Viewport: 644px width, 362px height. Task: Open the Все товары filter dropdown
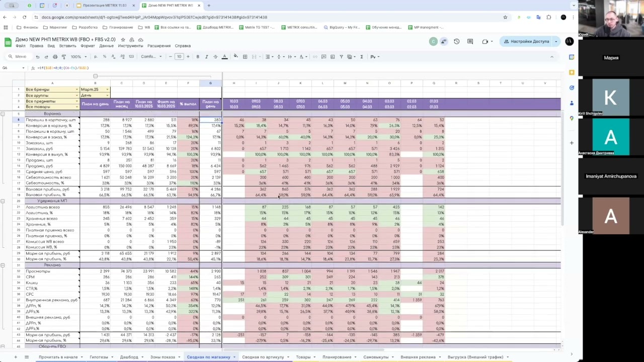(77, 107)
